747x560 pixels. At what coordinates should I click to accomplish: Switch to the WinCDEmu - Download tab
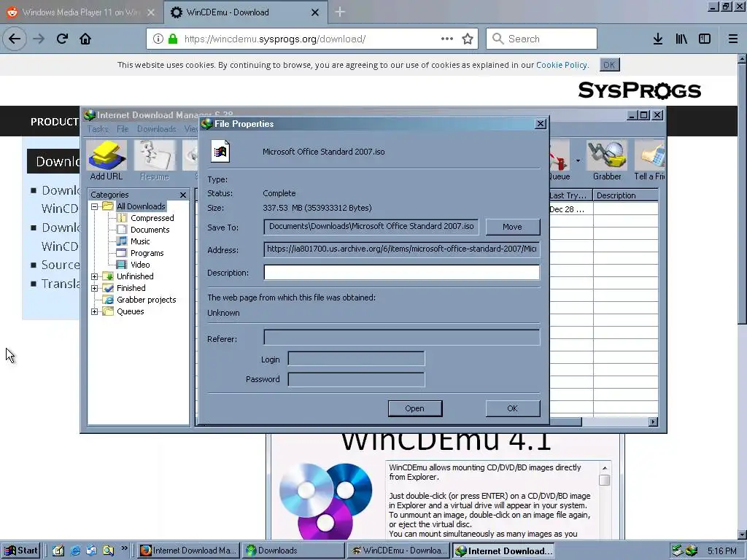[x=245, y=12]
